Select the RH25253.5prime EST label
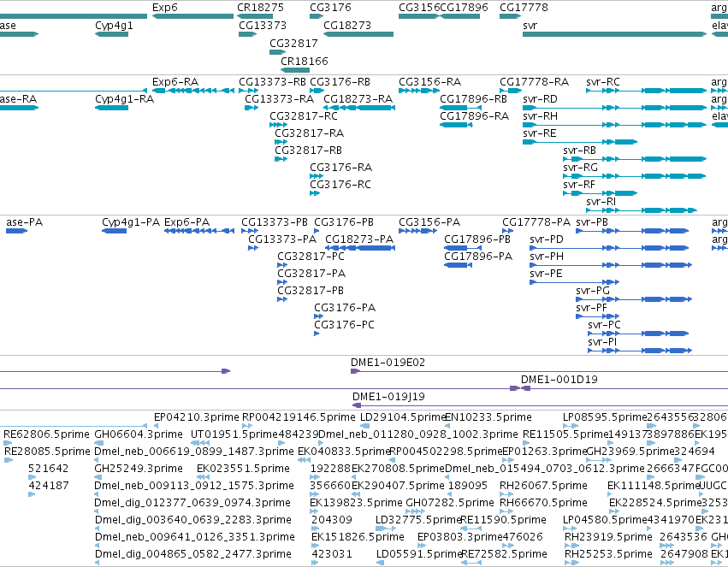This screenshot has width=728, height=567. click(608, 554)
